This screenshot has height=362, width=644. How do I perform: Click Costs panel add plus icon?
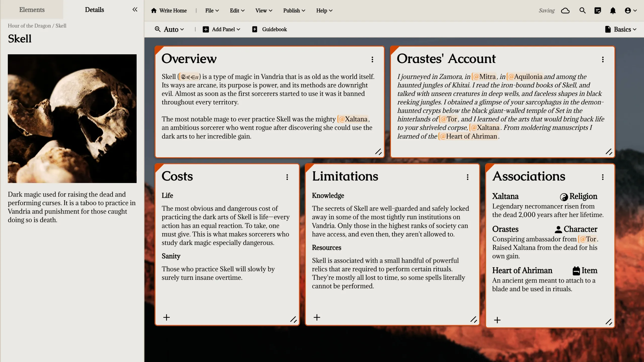click(x=167, y=317)
